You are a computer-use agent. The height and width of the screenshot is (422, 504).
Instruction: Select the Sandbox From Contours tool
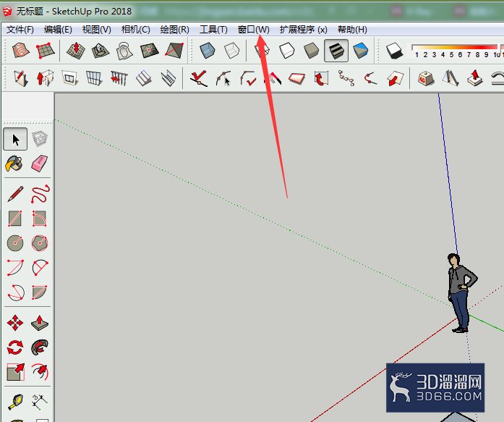pos(21,51)
